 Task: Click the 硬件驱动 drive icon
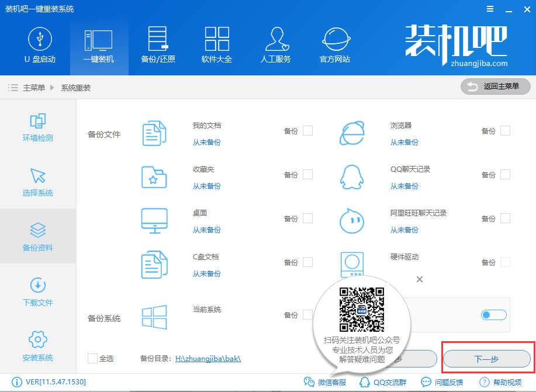(352, 264)
